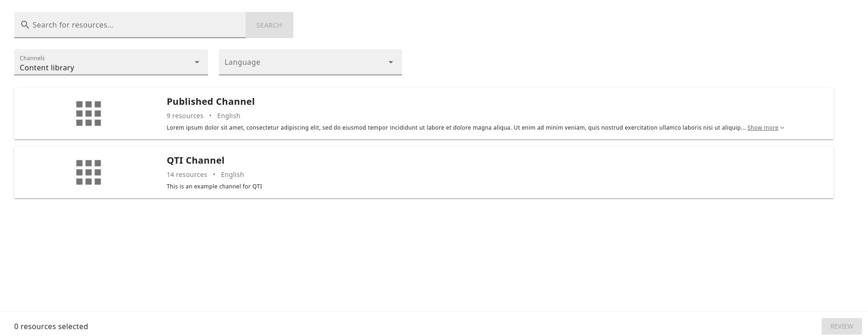Click the Channels dropdown arrow
This screenshot has width=868, height=336.
pyautogui.click(x=197, y=62)
